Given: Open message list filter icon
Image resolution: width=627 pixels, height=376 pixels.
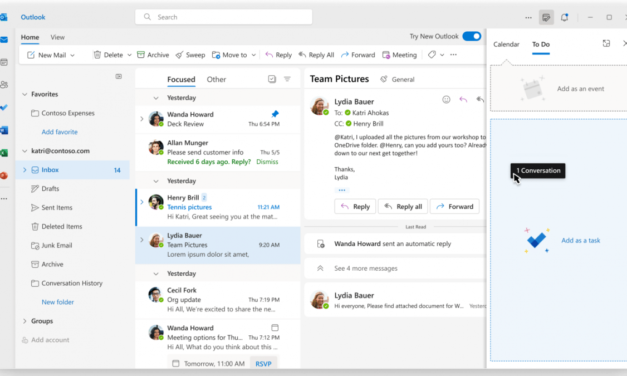Looking at the screenshot, I should tap(287, 79).
